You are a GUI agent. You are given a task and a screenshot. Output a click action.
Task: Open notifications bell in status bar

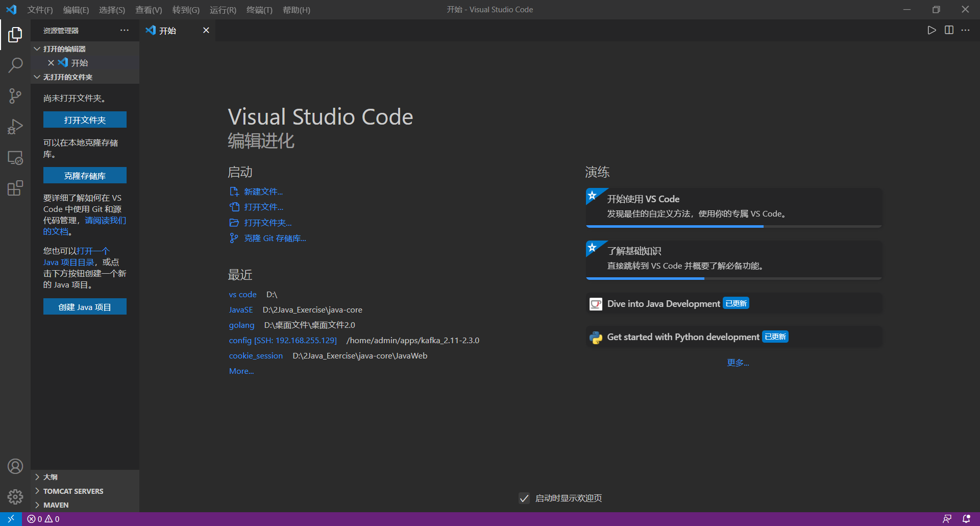click(966, 519)
